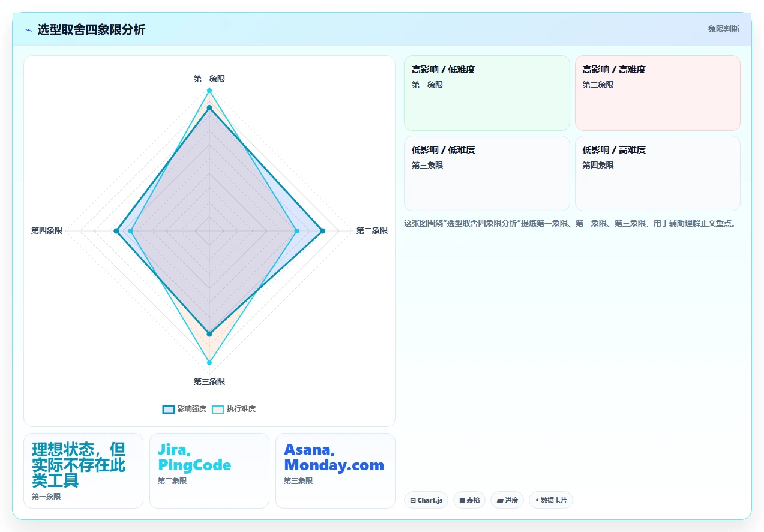Select the 低影响 / 高难度 quadrant card
Image resolution: width=764 pixels, height=532 pixels.
pyautogui.click(x=658, y=173)
